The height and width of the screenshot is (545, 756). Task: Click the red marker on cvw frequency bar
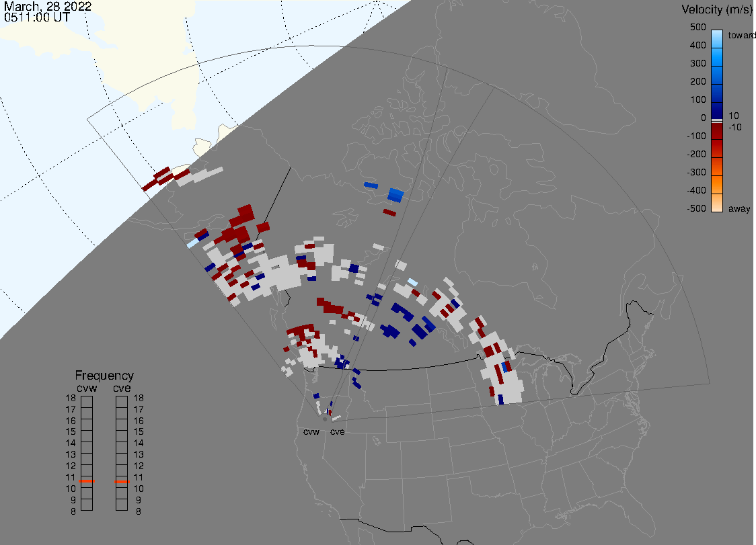point(87,481)
